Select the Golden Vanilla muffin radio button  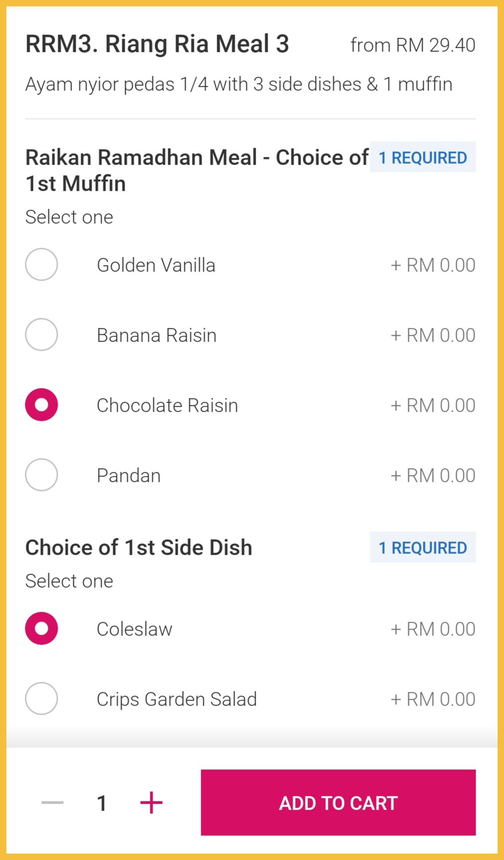click(41, 265)
